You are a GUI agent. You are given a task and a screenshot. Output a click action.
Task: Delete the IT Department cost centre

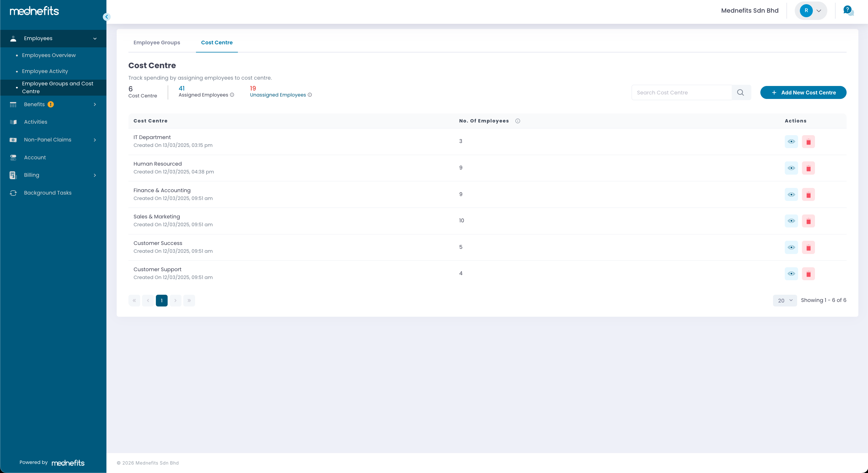coord(808,141)
